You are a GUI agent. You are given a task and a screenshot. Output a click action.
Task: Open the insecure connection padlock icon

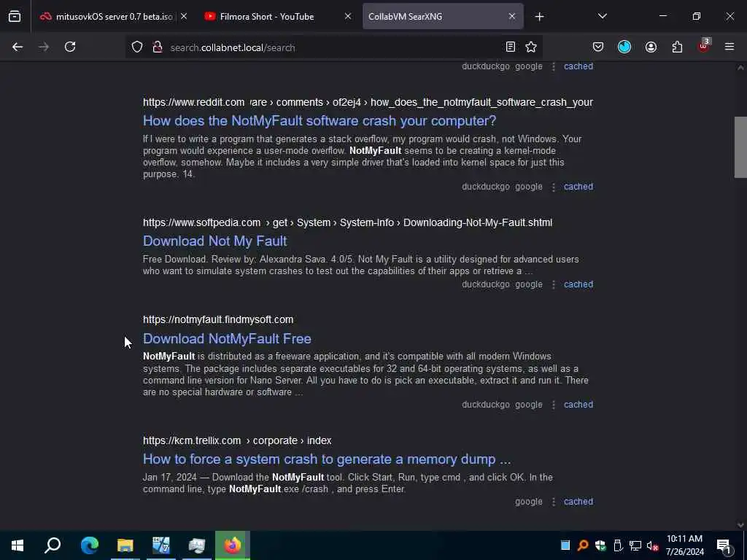click(158, 47)
